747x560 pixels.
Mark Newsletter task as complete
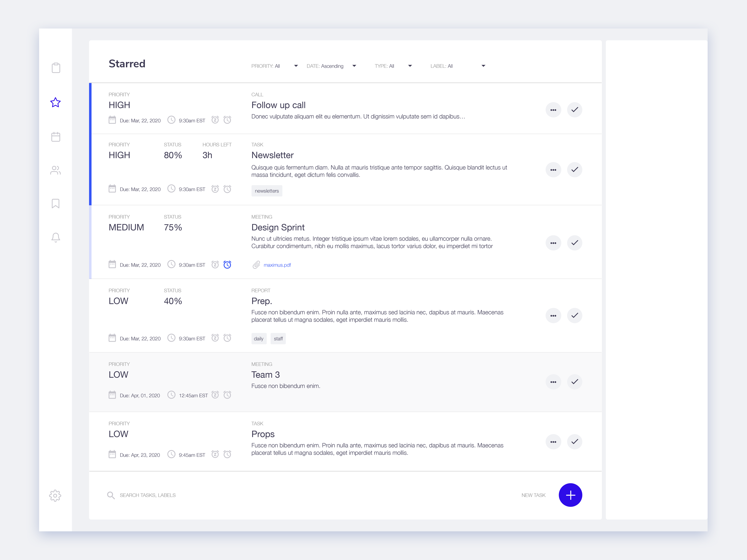click(x=574, y=170)
